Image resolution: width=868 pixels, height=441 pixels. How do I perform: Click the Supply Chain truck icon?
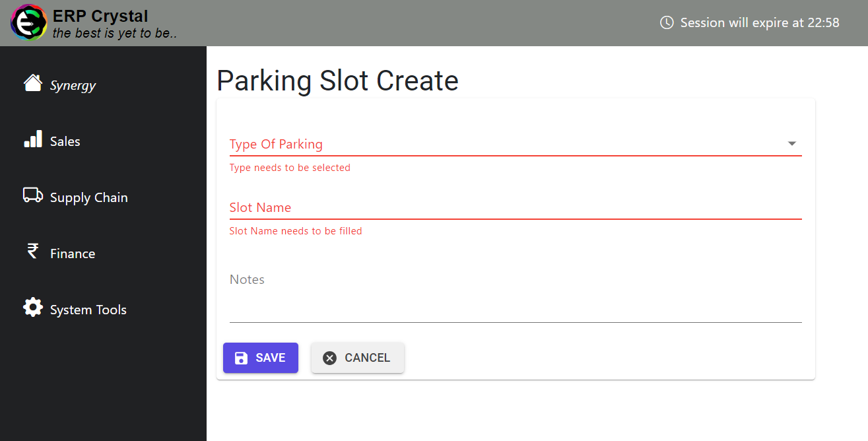click(32, 195)
